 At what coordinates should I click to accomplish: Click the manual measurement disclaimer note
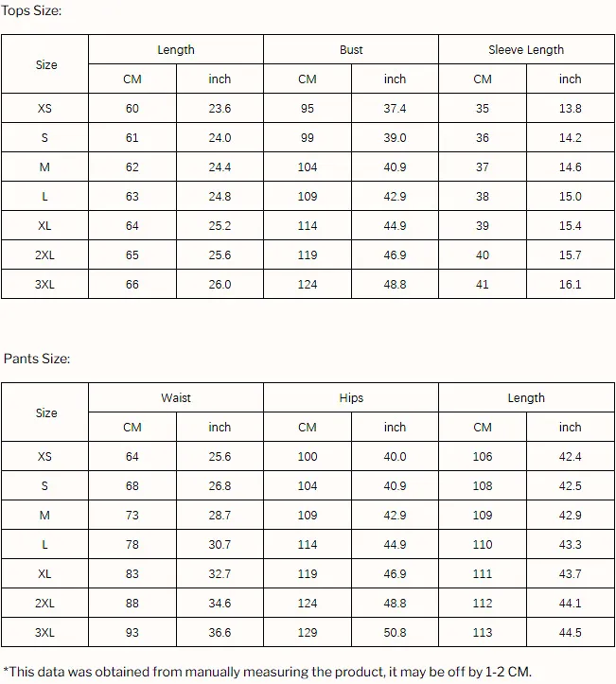[x=268, y=672]
